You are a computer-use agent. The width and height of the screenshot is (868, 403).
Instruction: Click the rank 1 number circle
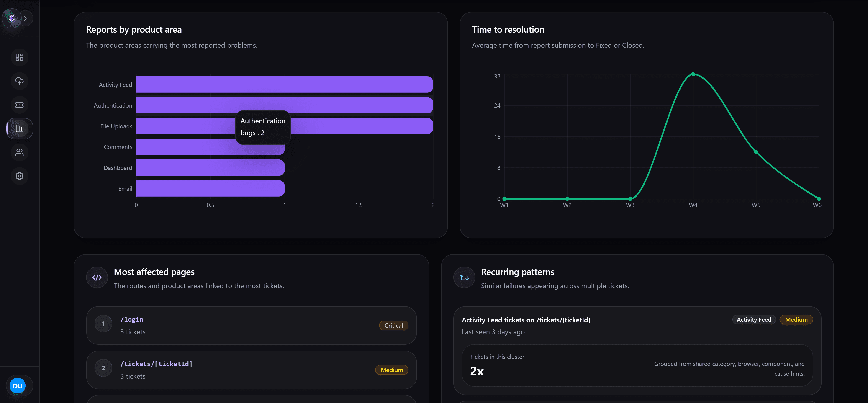pos(103,323)
